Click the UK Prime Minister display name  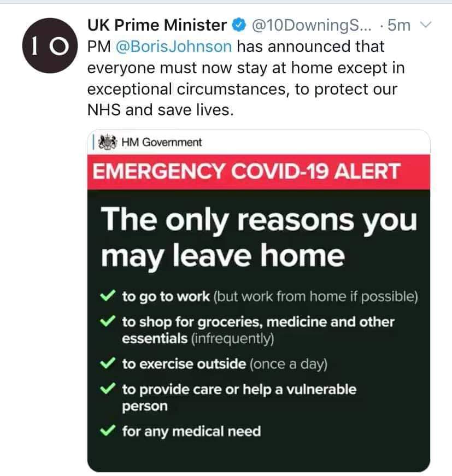157,25
